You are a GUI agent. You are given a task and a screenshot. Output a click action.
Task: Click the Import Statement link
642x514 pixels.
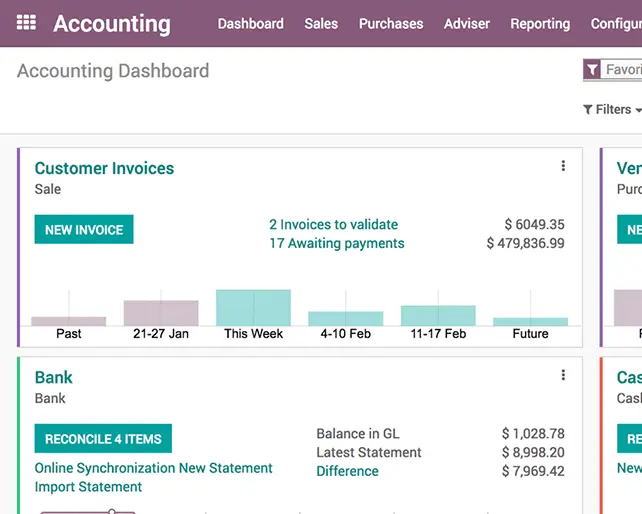click(x=88, y=487)
